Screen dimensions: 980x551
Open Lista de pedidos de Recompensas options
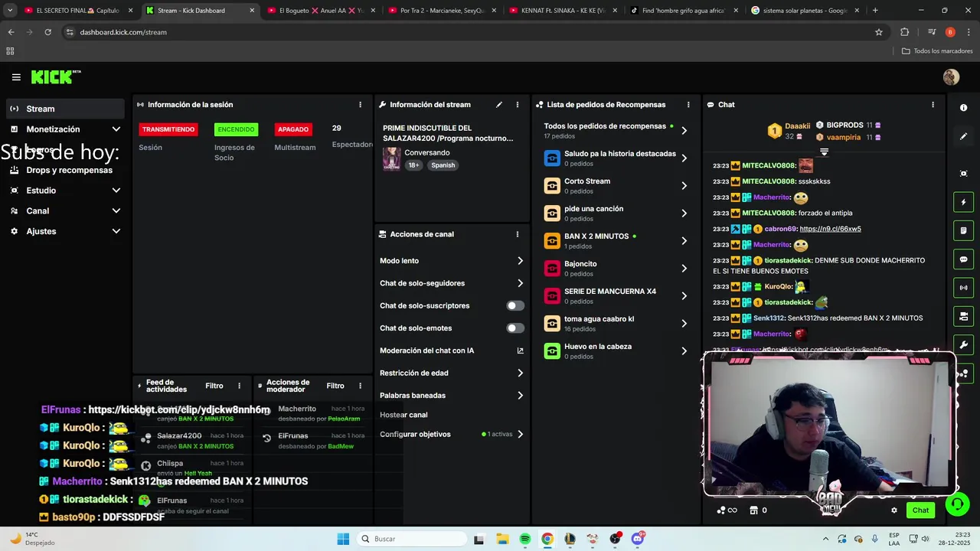[x=688, y=105]
